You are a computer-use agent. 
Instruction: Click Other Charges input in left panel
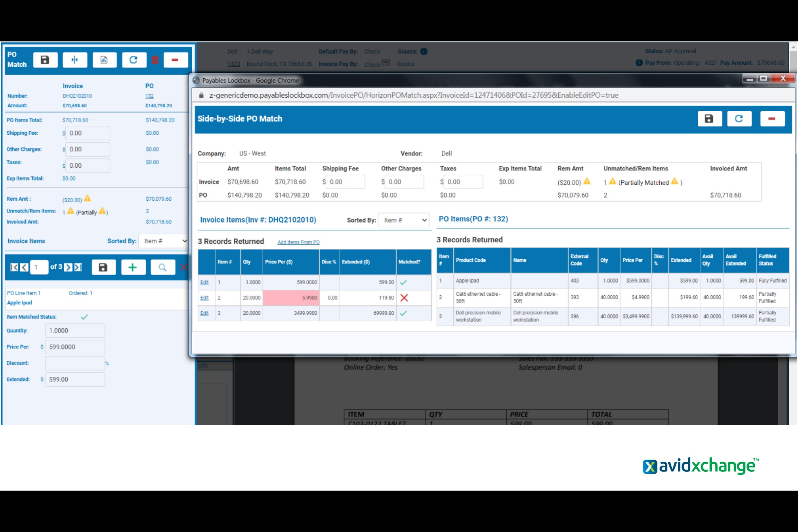pos(87,149)
